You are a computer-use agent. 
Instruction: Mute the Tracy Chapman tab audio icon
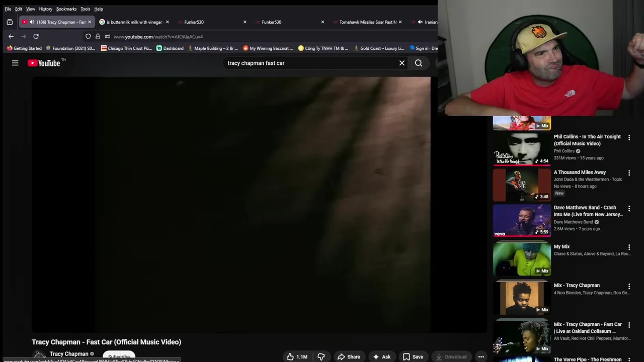click(x=32, y=22)
